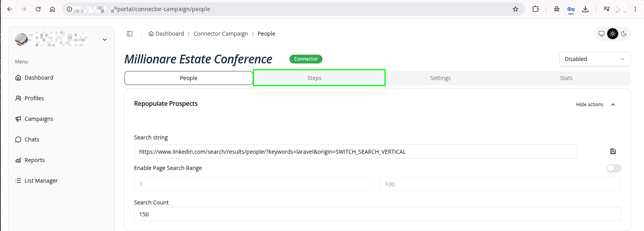Reload the page

tap(38, 9)
